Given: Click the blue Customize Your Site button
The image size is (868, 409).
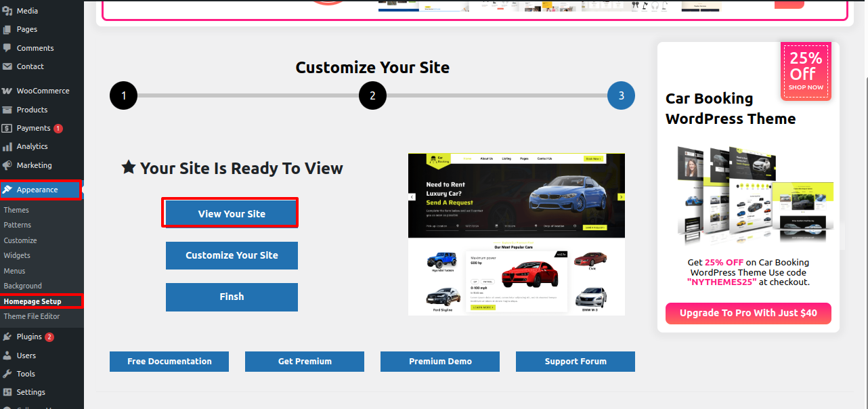Looking at the screenshot, I should point(232,255).
